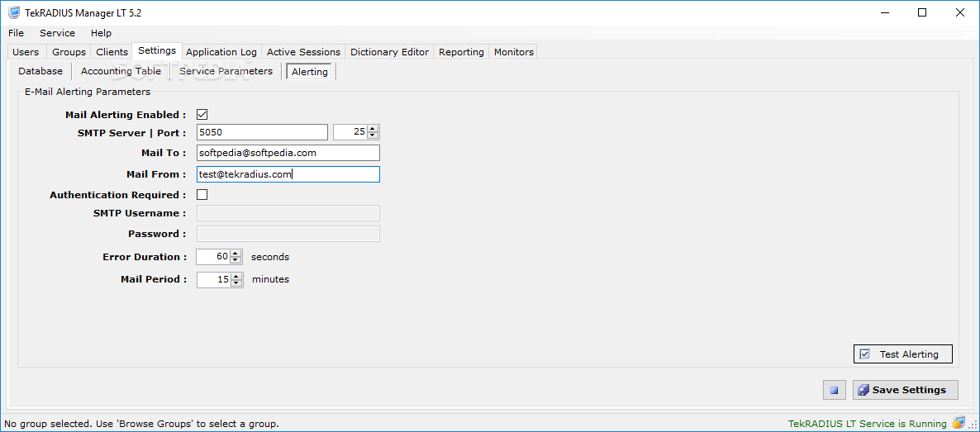The width and height of the screenshot is (980, 432).
Task: Click the 'No group selected' status bar message
Action: 142,423
